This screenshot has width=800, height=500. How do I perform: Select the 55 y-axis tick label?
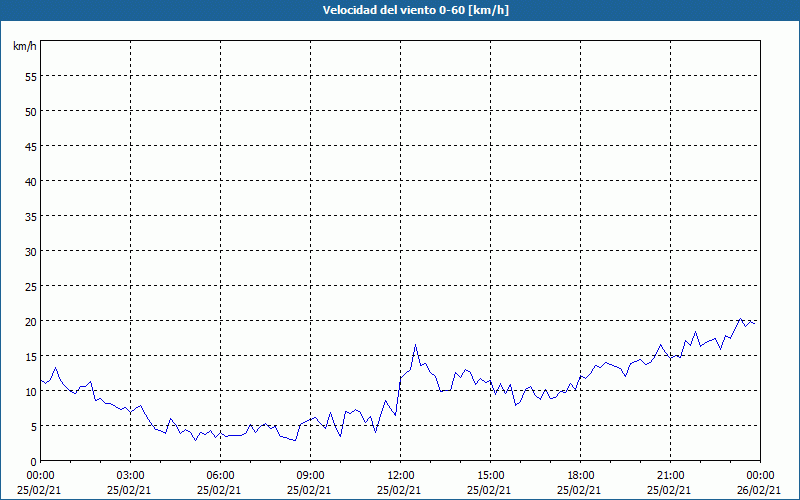point(31,77)
